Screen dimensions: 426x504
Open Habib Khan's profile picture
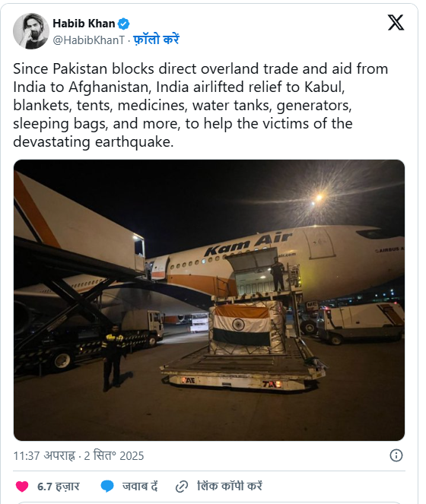pyautogui.click(x=31, y=31)
